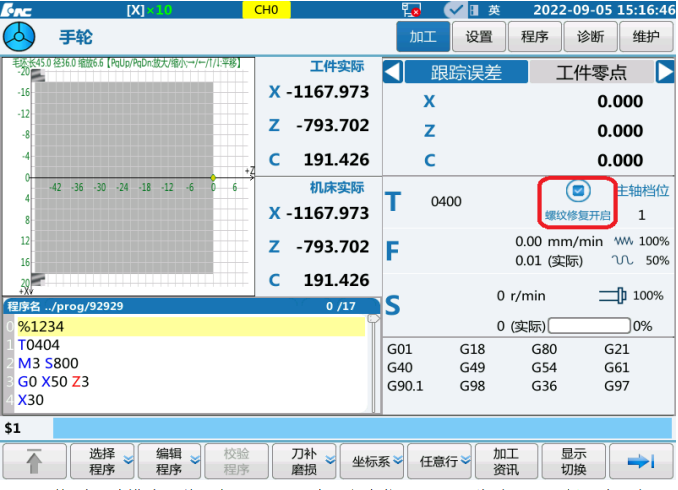Select the 工件零点 display tab
This screenshot has height=490, width=678.
(592, 72)
